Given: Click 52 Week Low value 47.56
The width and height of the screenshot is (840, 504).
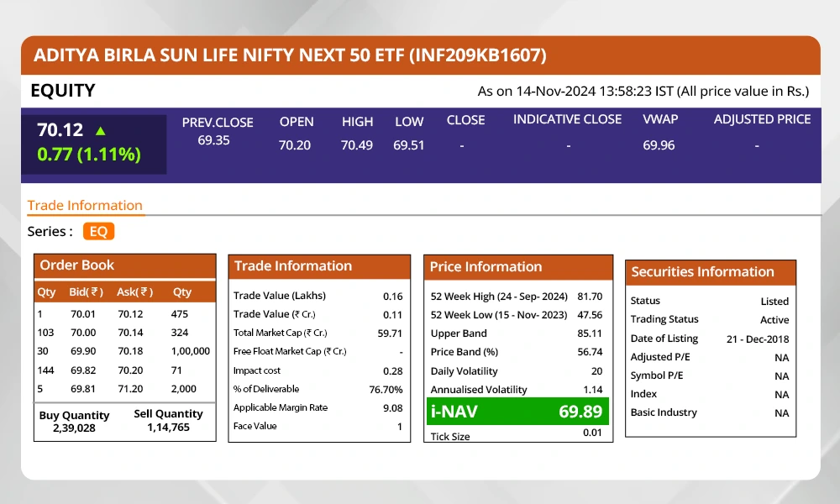Looking at the screenshot, I should (590, 315).
